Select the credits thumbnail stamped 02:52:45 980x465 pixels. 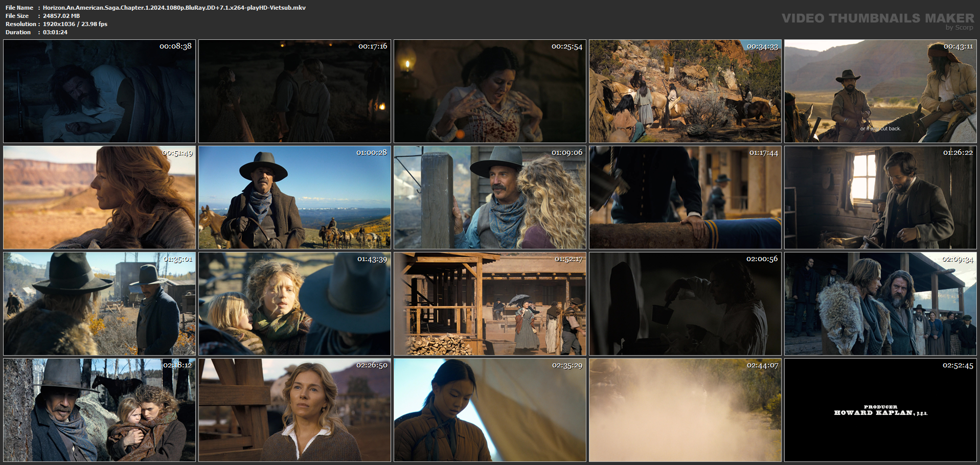coord(880,410)
